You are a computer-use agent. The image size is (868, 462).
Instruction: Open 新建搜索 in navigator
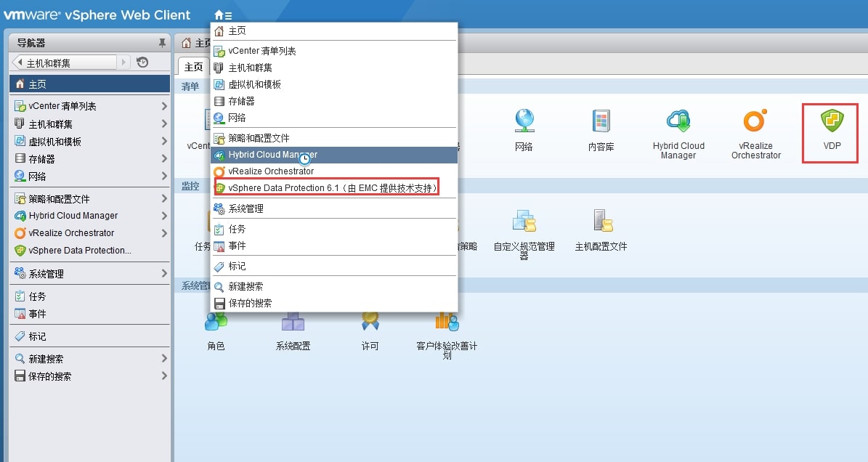(89, 359)
